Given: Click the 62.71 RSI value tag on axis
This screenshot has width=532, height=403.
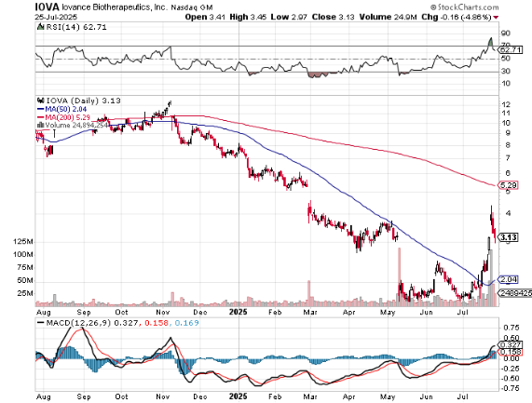Looking at the screenshot, I should 512,50.
